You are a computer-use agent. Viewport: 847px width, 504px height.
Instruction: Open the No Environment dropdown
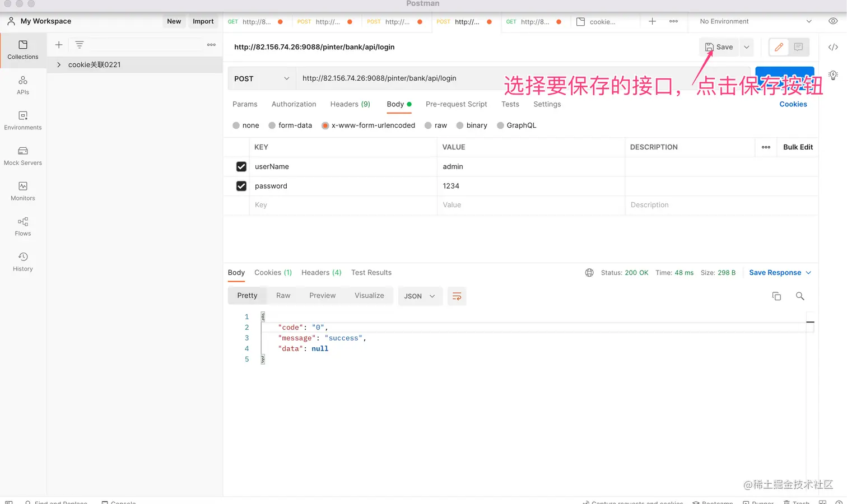pyautogui.click(x=755, y=21)
